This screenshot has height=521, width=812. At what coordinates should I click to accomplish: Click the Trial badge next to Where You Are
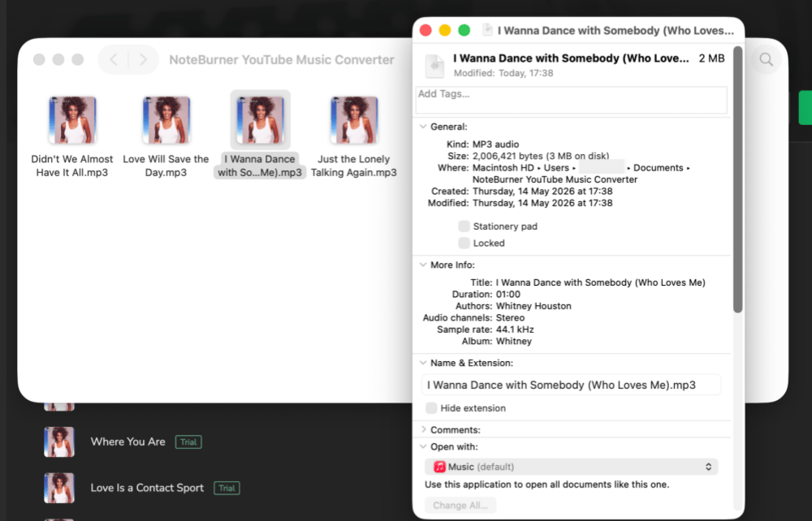pyautogui.click(x=188, y=441)
